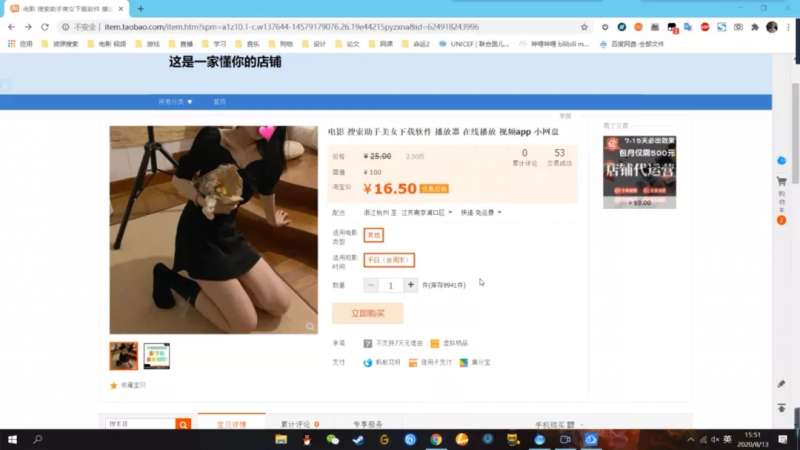Open the Windows Start menu
Viewport: 800px width, 450px height.
click(12, 439)
